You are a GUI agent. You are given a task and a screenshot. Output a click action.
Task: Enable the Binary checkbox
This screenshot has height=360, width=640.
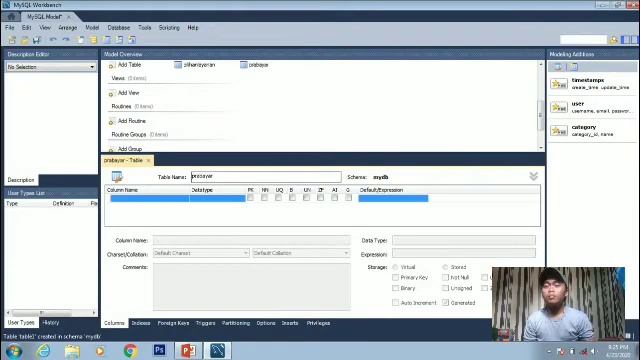(395, 288)
